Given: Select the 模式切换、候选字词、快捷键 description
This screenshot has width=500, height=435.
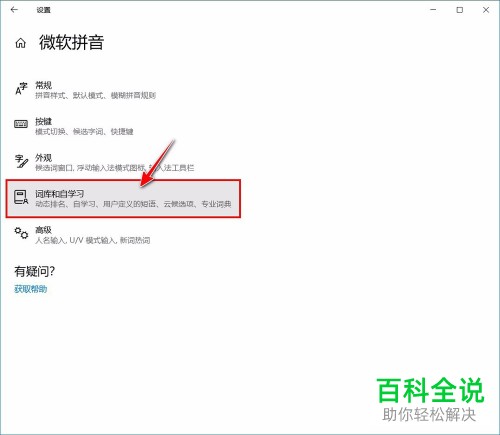Looking at the screenshot, I should click(84, 132).
